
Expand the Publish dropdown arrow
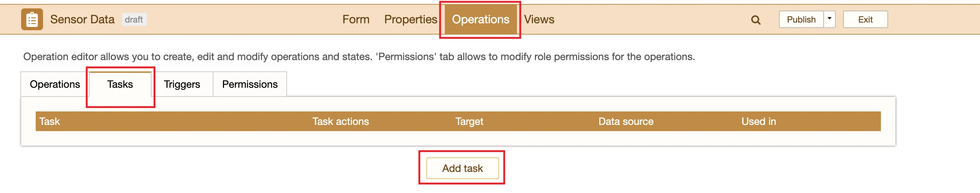[x=829, y=19]
